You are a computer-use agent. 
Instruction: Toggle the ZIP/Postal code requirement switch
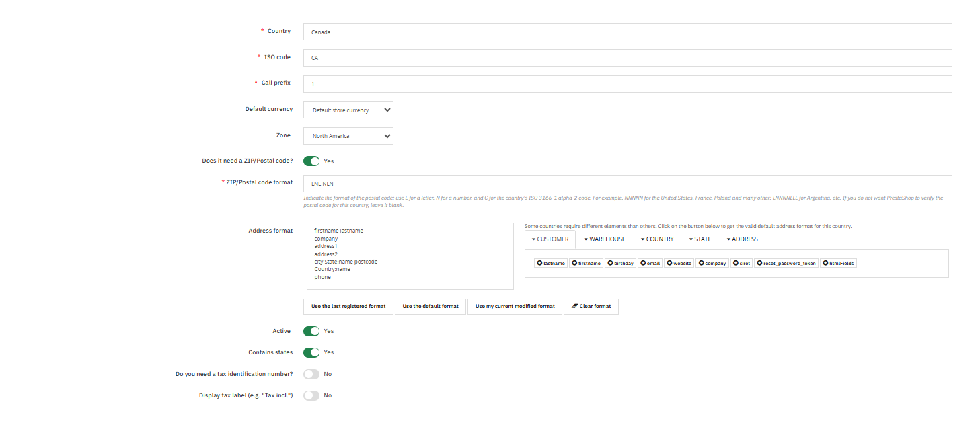pyautogui.click(x=311, y=161)
